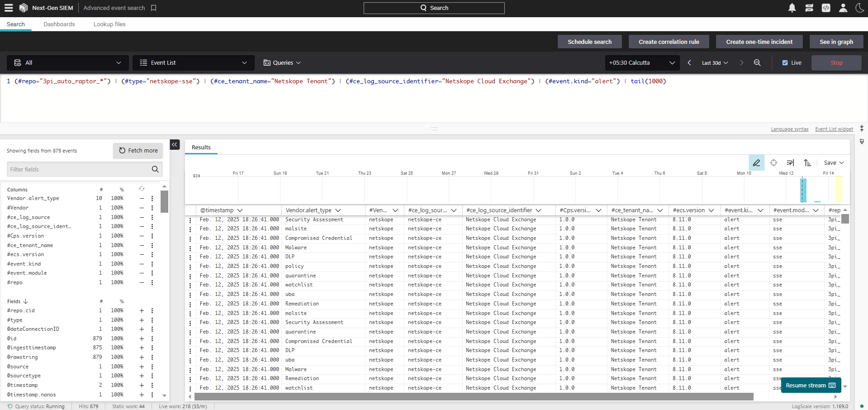Click the sort order icon in results toolbar
The height and width of the screenshot is (410, 868).
tap(807, 162)
